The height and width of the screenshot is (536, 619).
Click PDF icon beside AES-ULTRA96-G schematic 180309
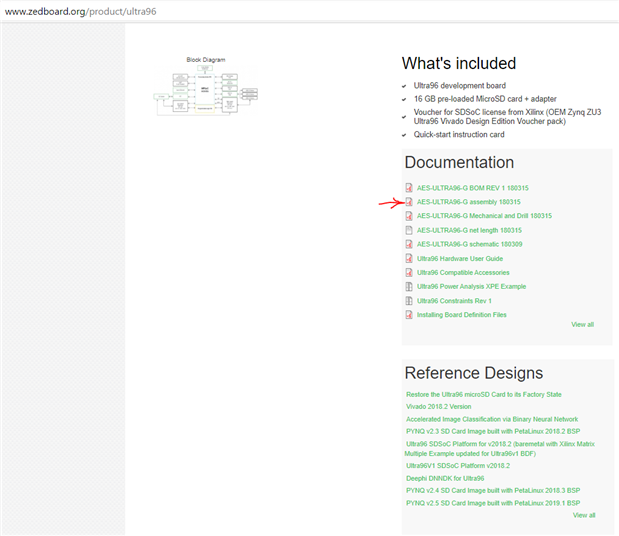(409, 244)
